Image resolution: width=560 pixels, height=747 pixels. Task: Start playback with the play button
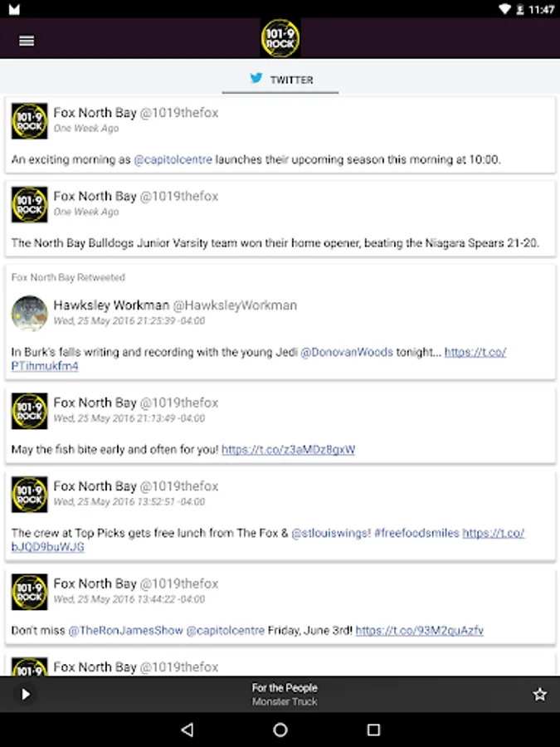26,694
